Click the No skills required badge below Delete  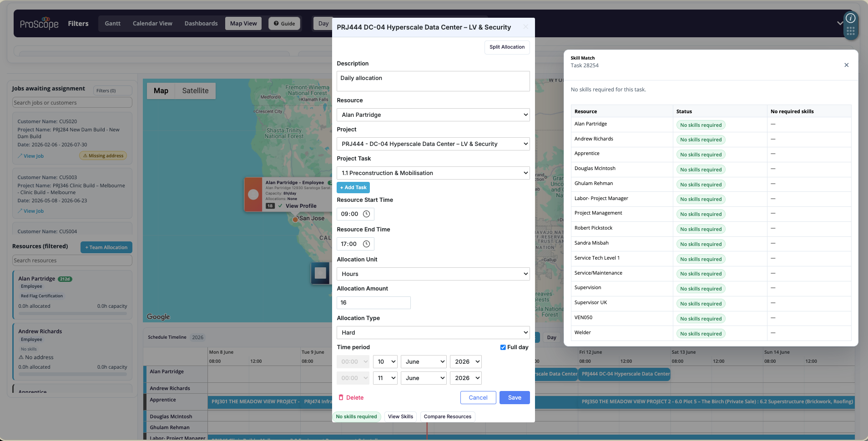(x=356, y=417)
